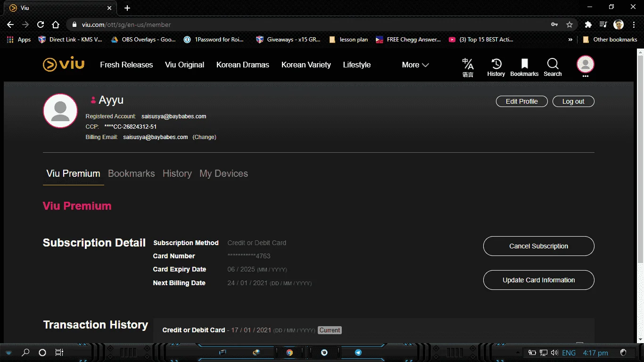Go to Fresh Releases
Screen dimensions: 644x362
126,65
